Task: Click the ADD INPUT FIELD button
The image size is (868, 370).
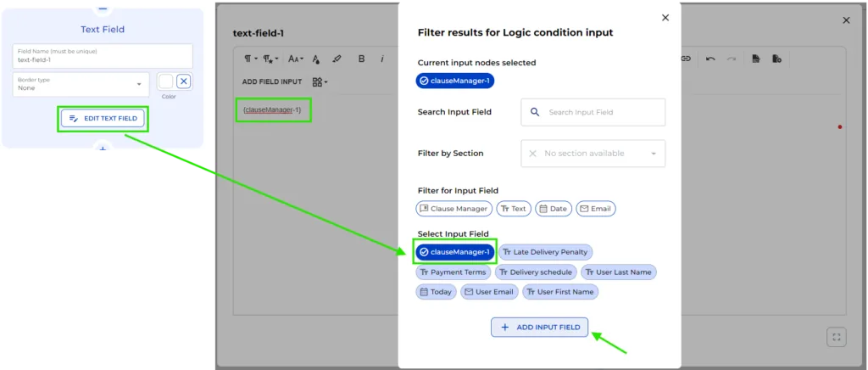Action: pyautogui.click(x=540, y=328)
